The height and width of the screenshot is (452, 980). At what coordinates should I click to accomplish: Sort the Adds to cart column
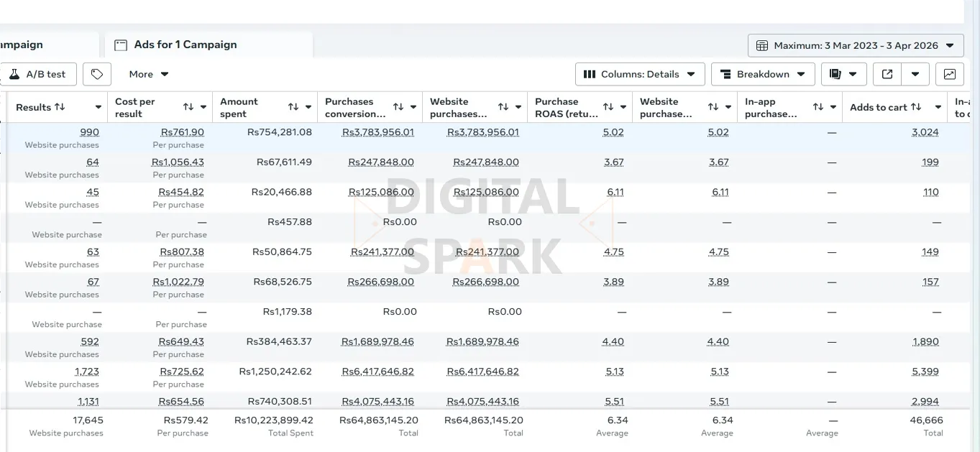click(916, 107)
